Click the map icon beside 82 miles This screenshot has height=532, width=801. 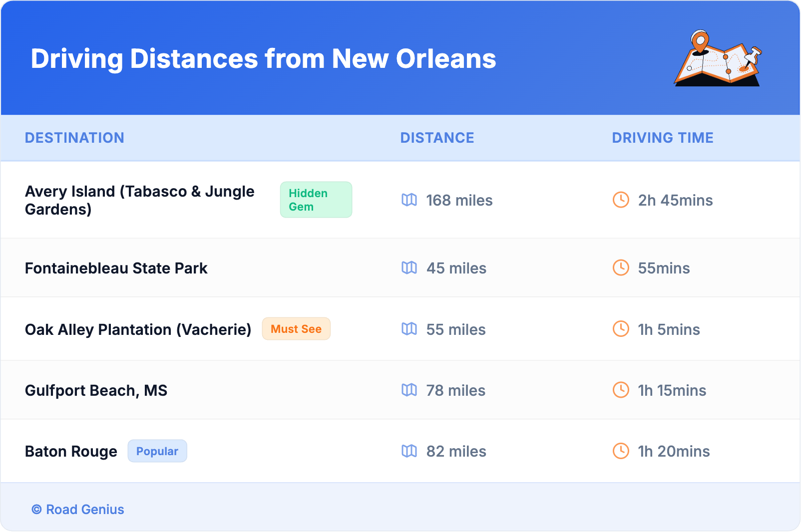[x=409, y=451]
